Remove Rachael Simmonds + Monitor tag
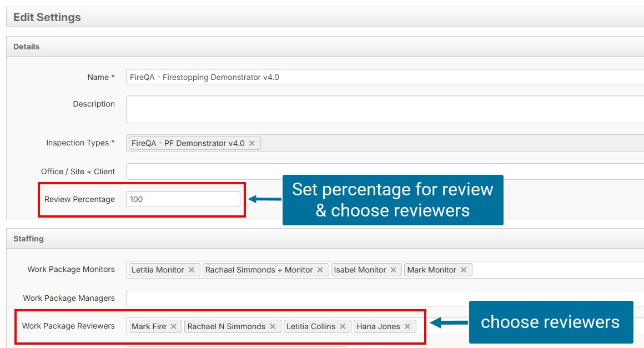This screenshot has height=348, width=644. 320,270
